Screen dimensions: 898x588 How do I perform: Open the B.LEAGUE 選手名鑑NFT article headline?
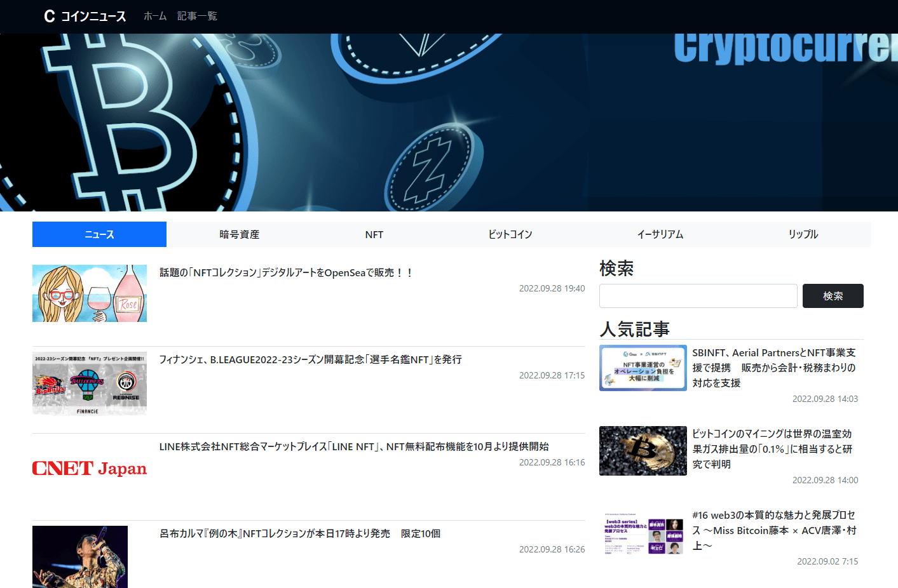[x=310, y=359]
